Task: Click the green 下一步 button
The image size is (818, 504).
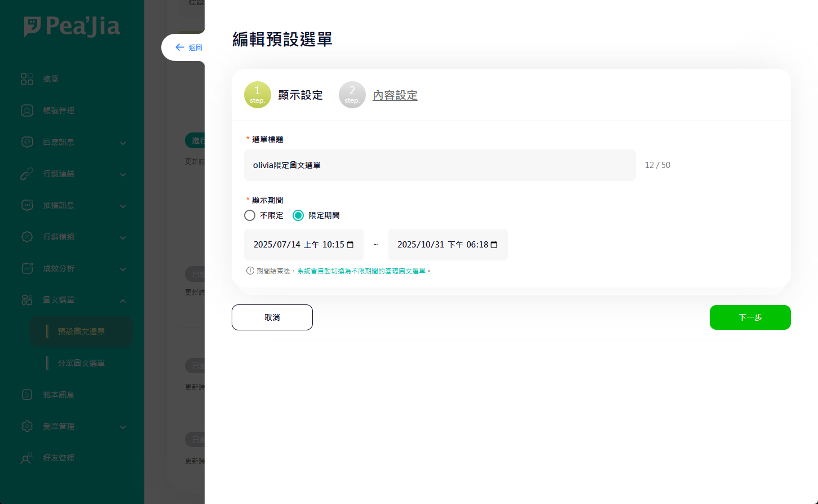Action: [750, 317]
